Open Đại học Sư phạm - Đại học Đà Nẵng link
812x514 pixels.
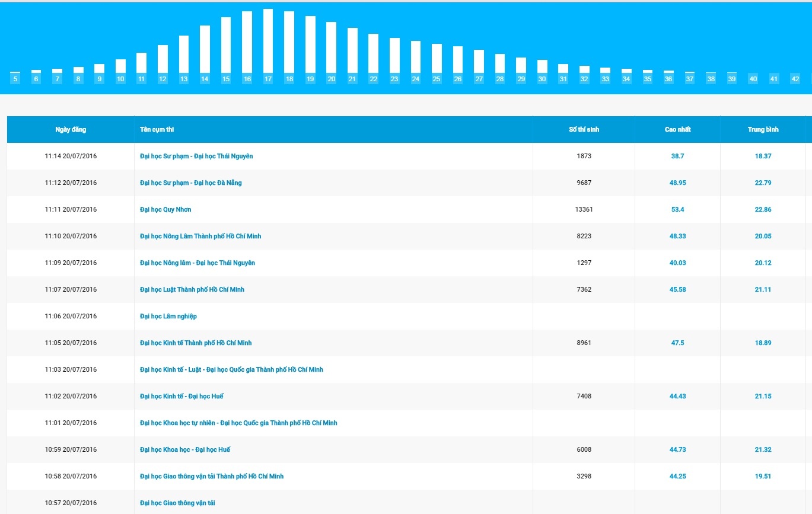tap(190, 183)
